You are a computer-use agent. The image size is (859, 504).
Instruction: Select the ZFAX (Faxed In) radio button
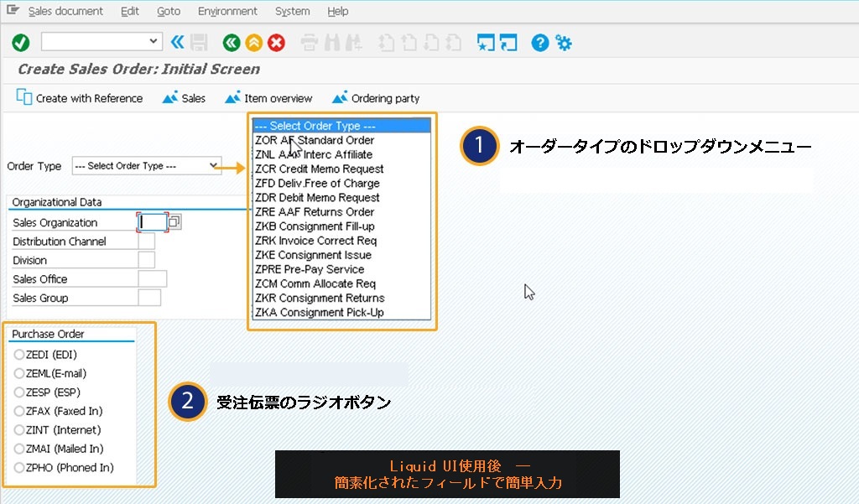[x=19, y=411]
